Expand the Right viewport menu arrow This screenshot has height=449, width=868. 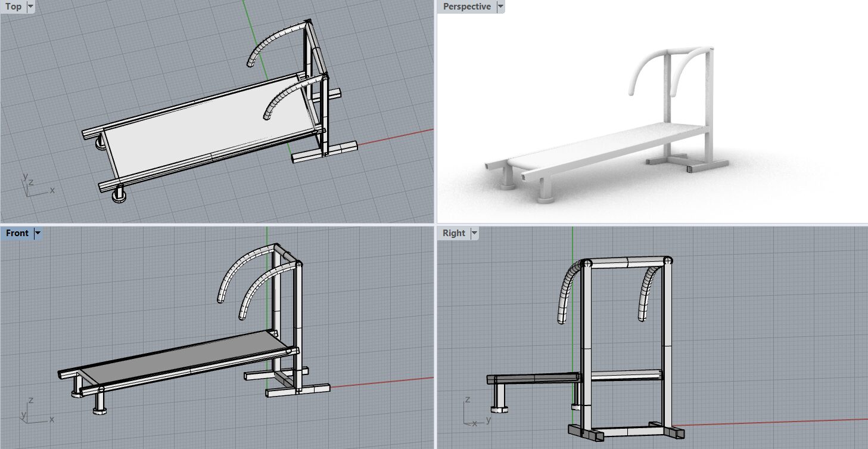tap(475, 233)
